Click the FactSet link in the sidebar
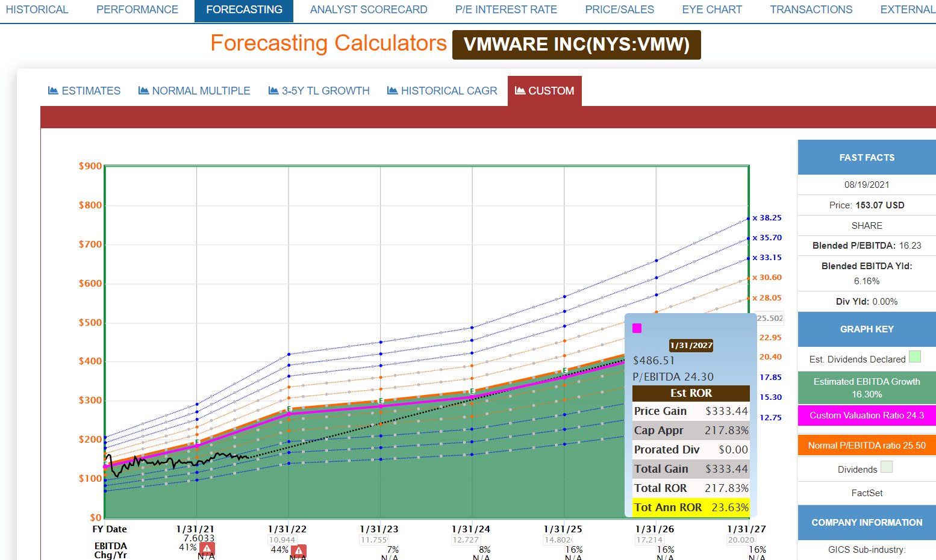 tap(866, 493)
